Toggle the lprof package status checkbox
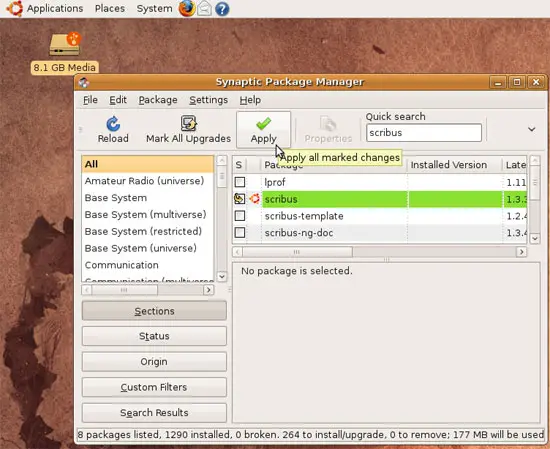 point(240,182)
